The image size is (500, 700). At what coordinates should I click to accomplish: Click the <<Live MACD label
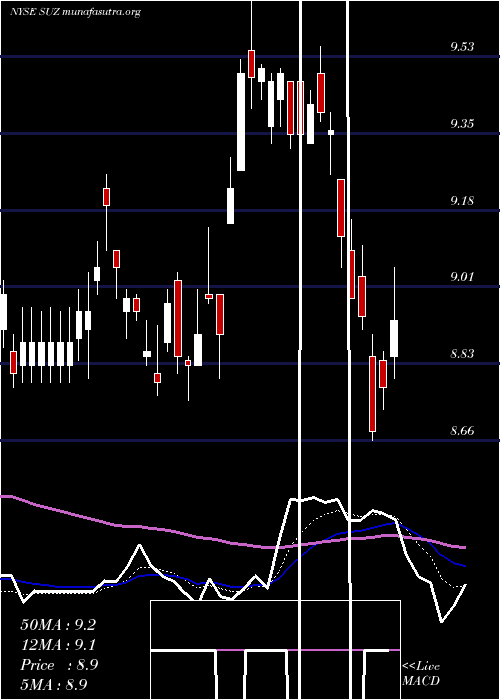[x=421, y=673]
